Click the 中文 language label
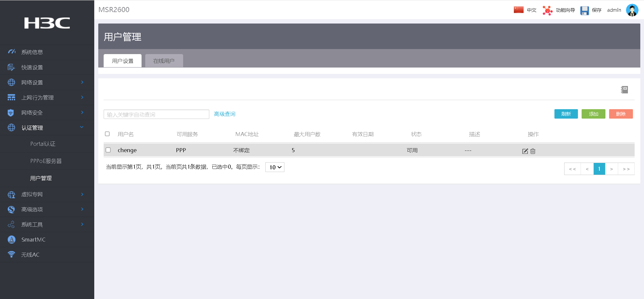 [532, 10]
